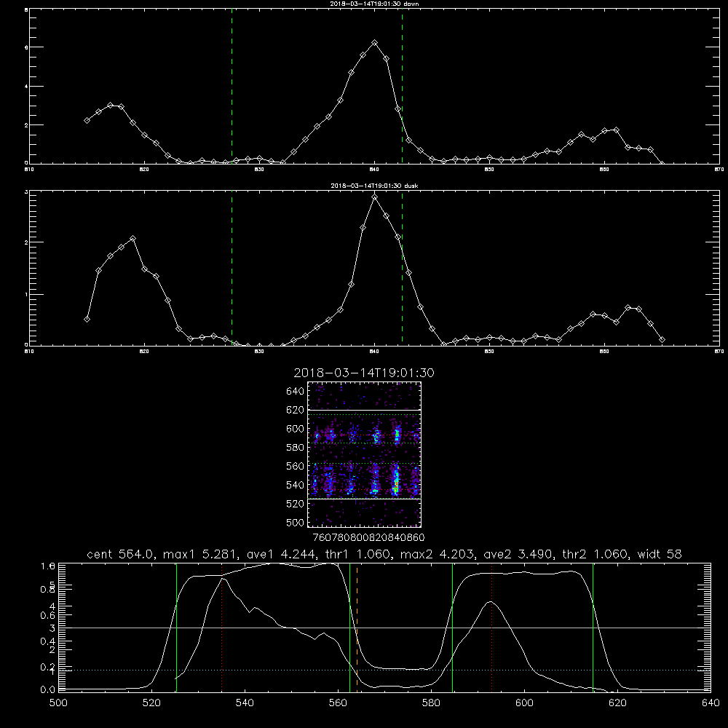Click the '500' x-axis label of bottom plot
Viewport: 728px width, 728px height.
coord(58,703)
